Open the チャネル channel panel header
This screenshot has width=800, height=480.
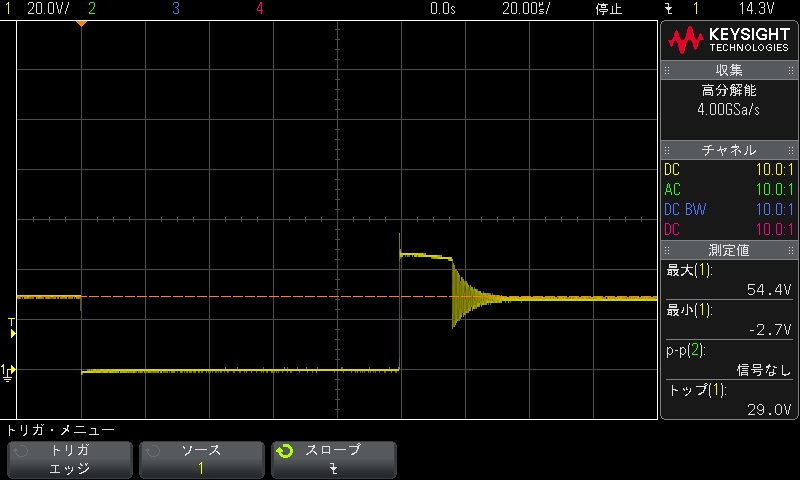(729, 150)
